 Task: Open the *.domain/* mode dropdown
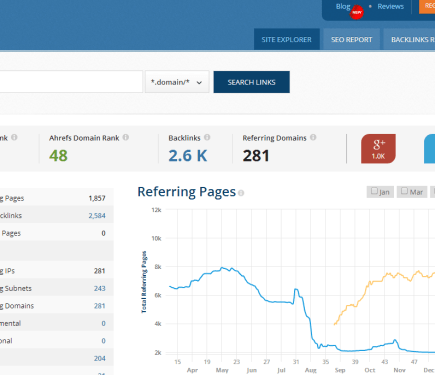(x=177, y=82)
